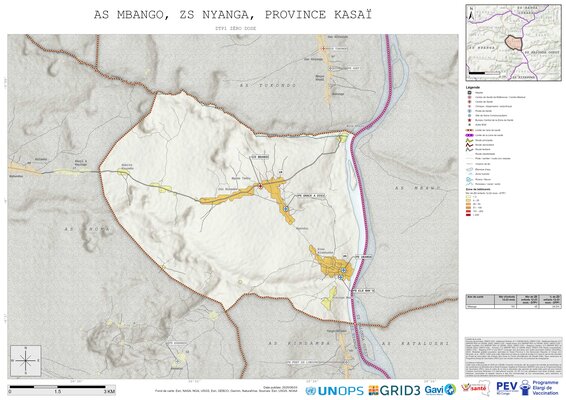Click the Poste de Santé legend symbol

click(470, 111)
